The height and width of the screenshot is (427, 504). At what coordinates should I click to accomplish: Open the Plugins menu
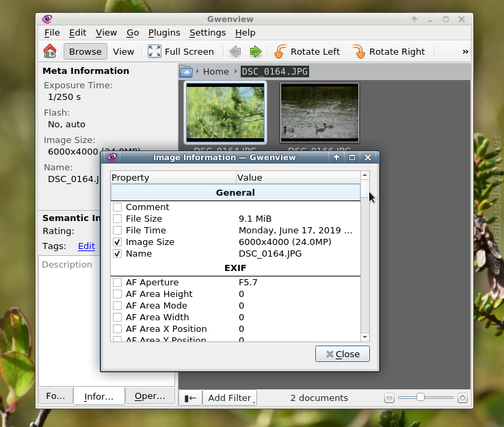[x=164, y=32]
